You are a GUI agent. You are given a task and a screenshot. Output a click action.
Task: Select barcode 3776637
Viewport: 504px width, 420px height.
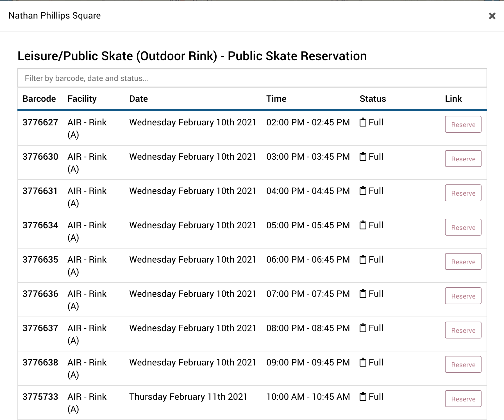[x=40, y=328]
